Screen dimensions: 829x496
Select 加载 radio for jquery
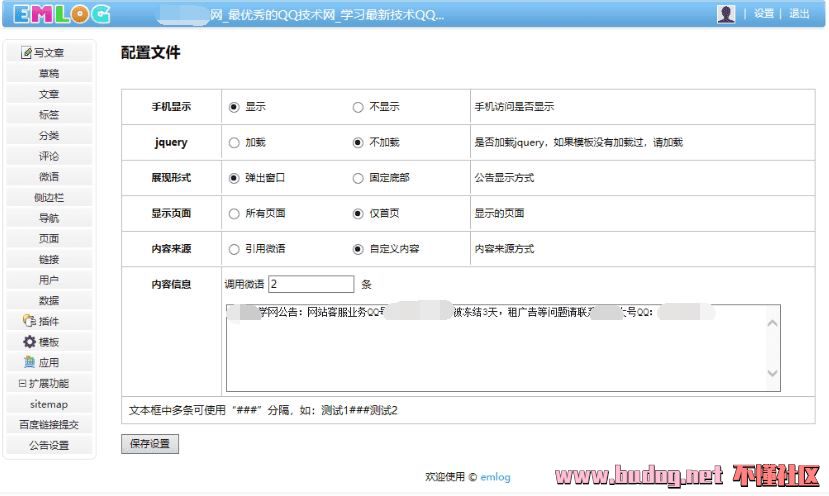click(234, 142)
